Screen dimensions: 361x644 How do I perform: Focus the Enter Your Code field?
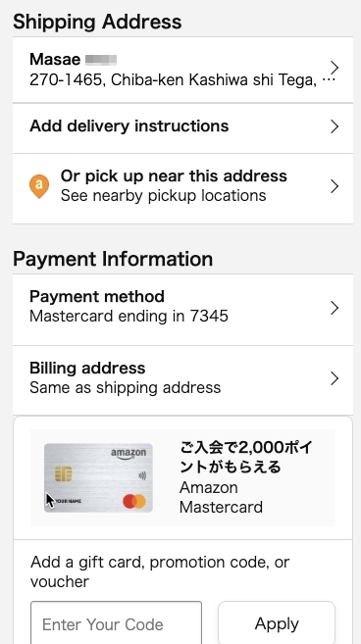(x=117, y=623)
